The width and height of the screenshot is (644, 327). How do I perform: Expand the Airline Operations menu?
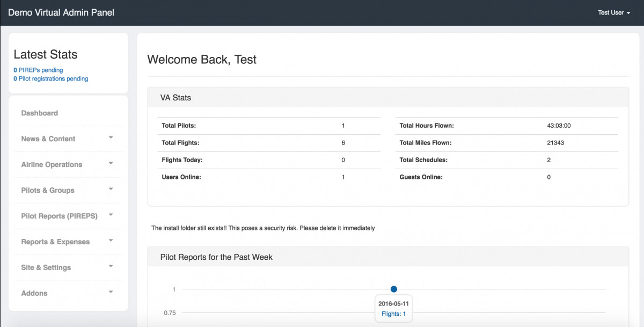pos(52,164)
